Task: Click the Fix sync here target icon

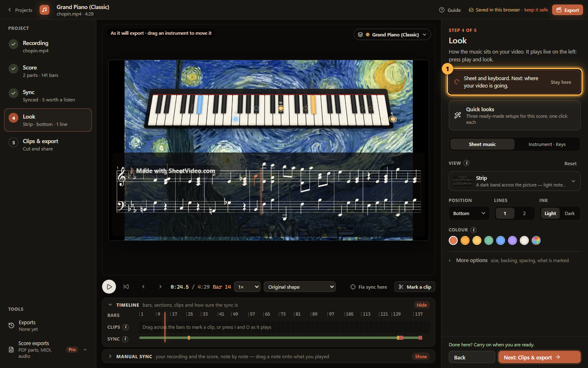Action: (353, 287)
